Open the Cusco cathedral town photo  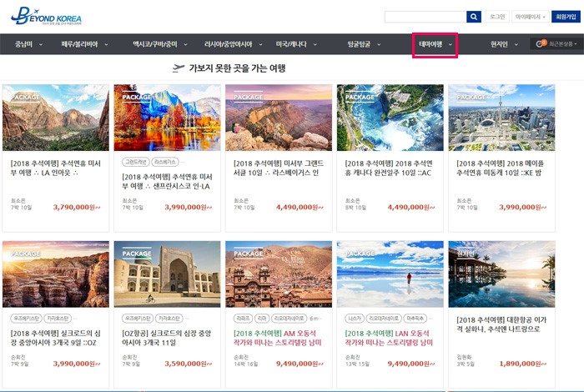[279, 274]
